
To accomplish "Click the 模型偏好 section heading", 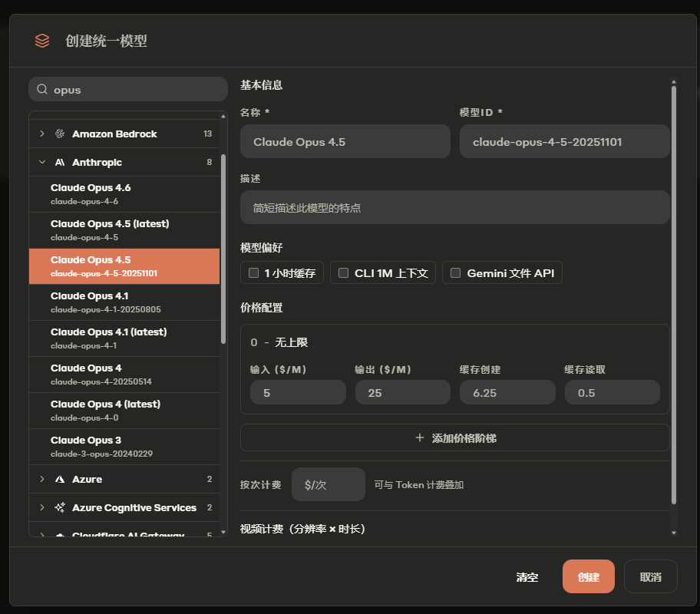I will pyautogui.click(x=261, y=248).
